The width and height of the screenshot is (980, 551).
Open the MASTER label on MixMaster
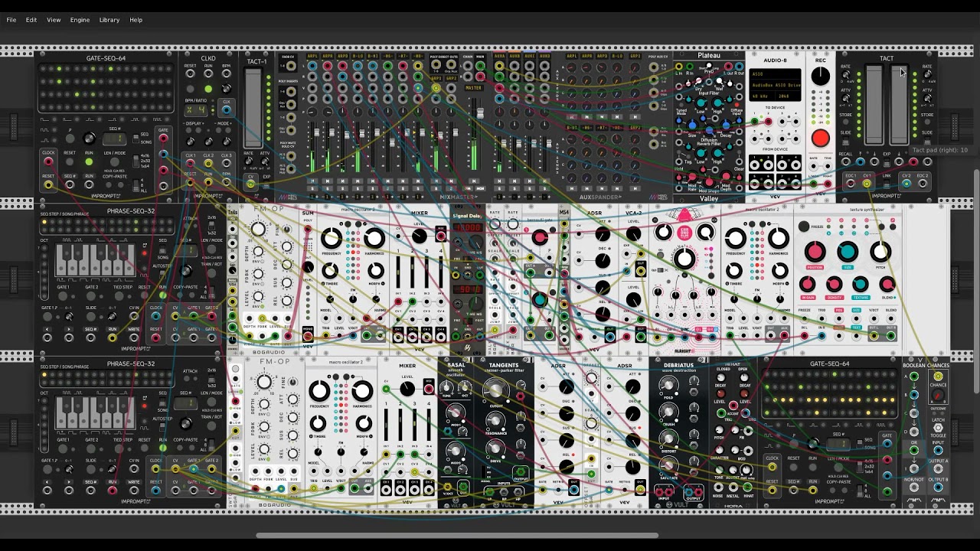click(474, 88)
